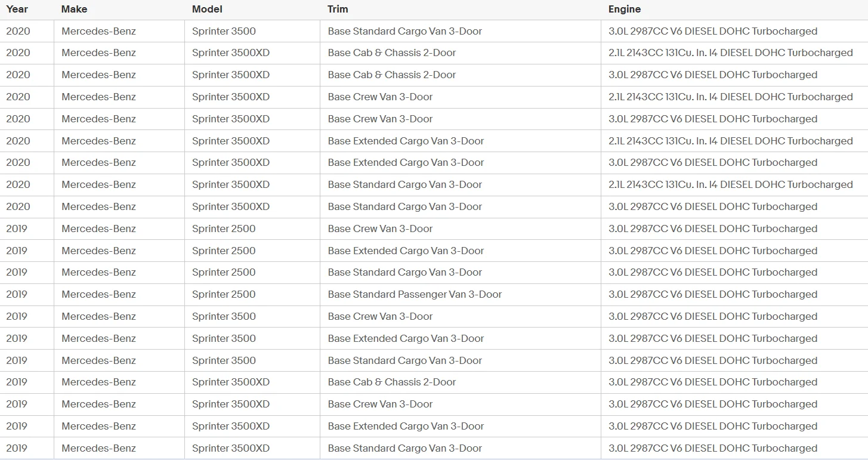Screen dimensions: 868x460
Task: Select "Base Standard Passenger Van 3-Door" trim cell
Action: tap(415, 294)
